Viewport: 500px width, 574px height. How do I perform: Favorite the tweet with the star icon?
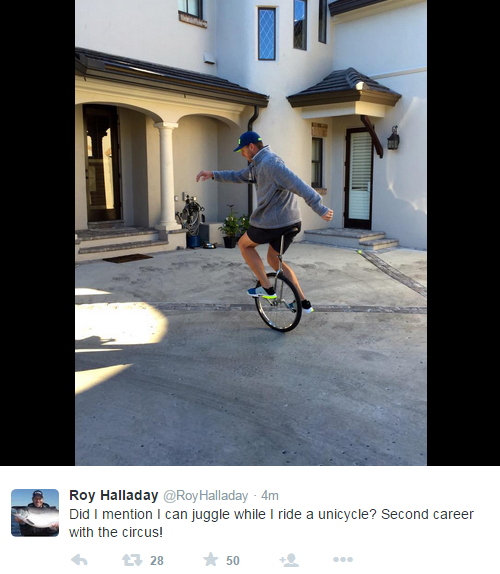click(210, 559)
